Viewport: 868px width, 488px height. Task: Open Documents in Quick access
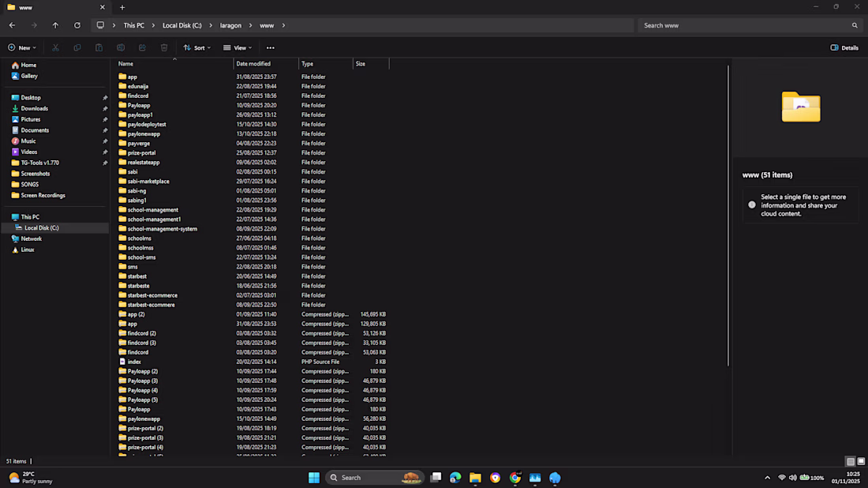pos(35,130)
